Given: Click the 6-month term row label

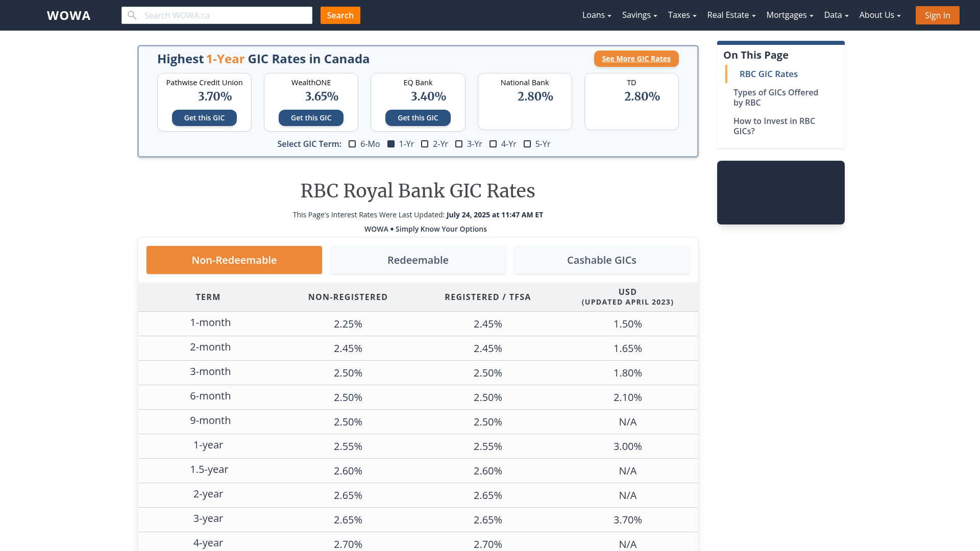Looking at the screenshot, I should coord(210,396).
